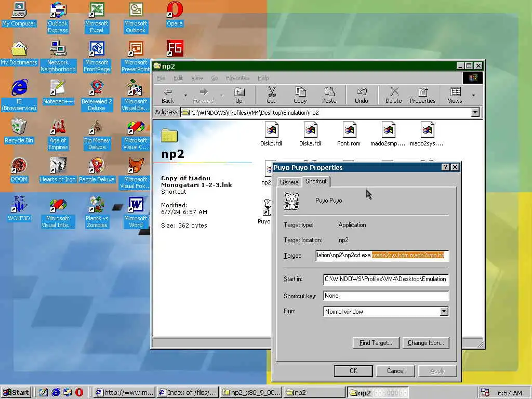
Task: Select Diska.fdi file in np2 folder
Action: 310,134
